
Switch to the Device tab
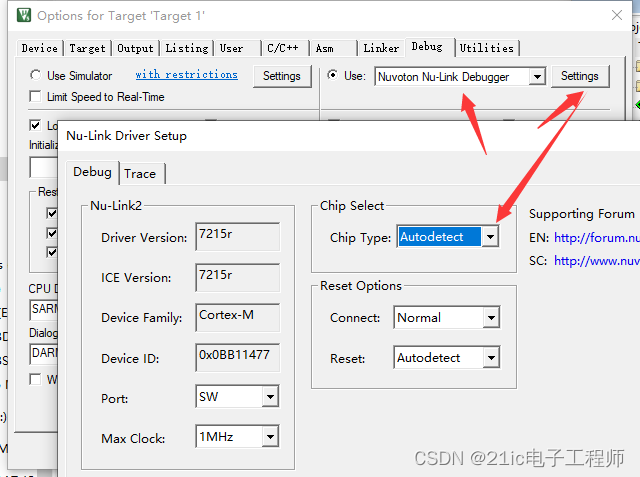pyautogui.click(x=40, y=48)
